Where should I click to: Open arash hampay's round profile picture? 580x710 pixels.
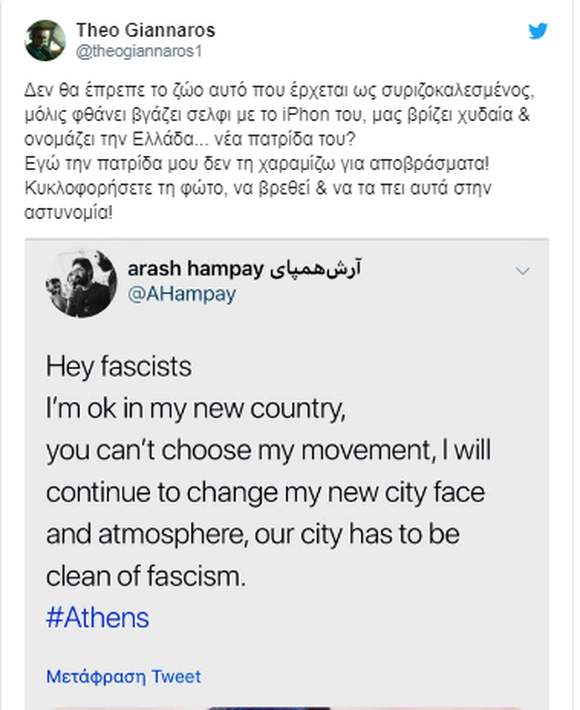click(x=81, y=283)
